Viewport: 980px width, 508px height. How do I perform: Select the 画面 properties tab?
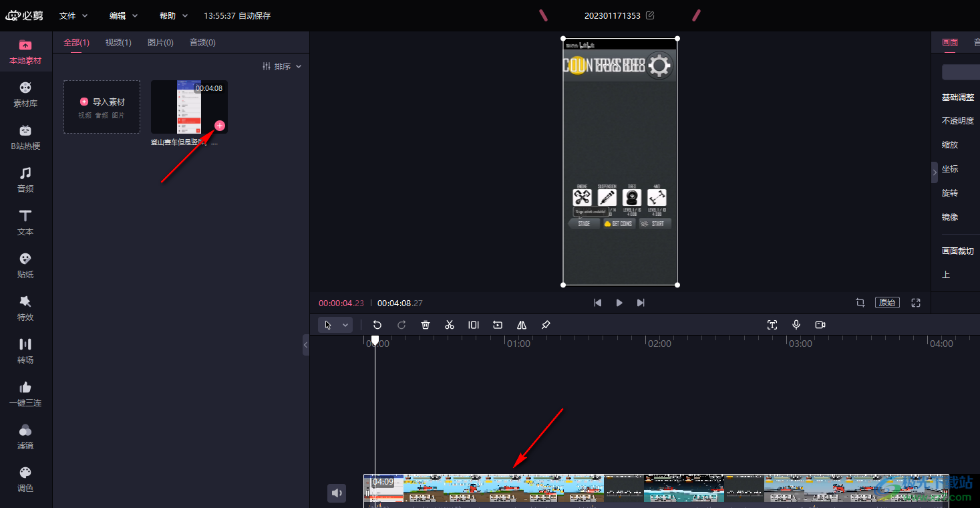pyautogui.click(x=950, y=42)
